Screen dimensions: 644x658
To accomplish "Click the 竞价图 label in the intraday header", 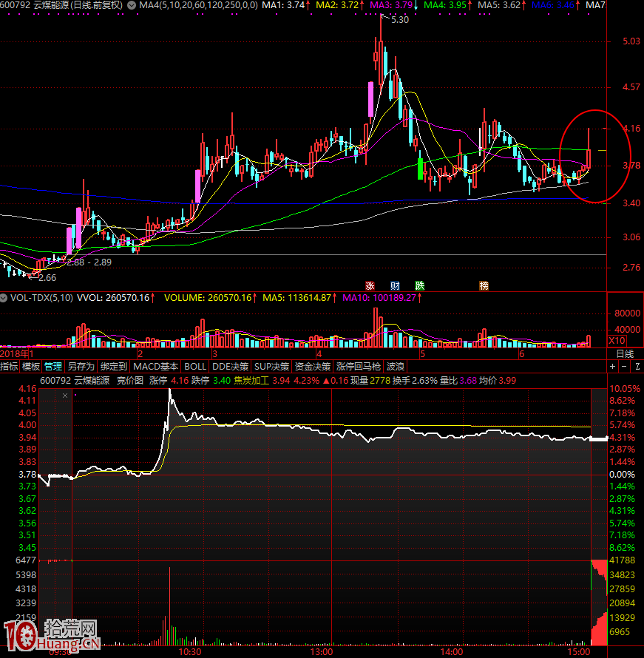I will pyautogui.click(x=129, y=381).
